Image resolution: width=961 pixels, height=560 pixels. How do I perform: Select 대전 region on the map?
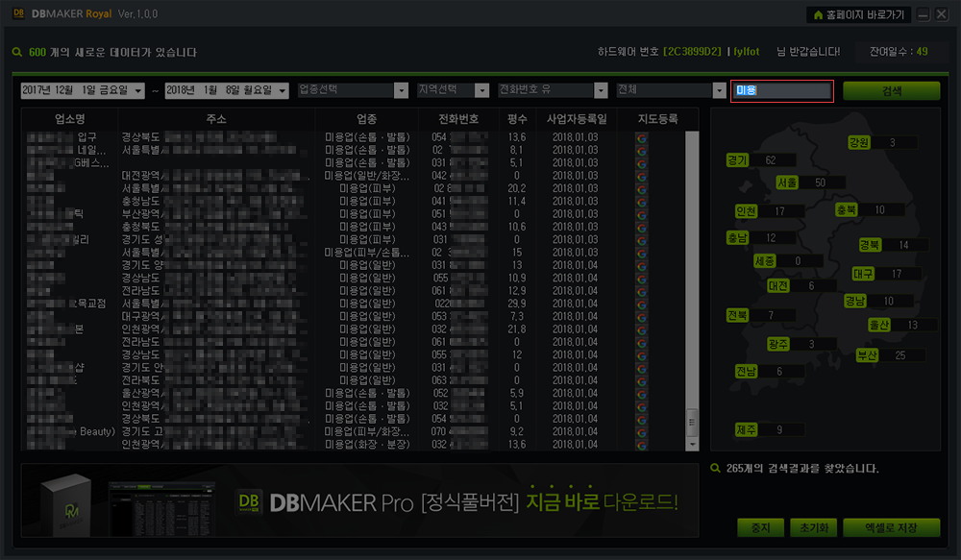[777, 285]
